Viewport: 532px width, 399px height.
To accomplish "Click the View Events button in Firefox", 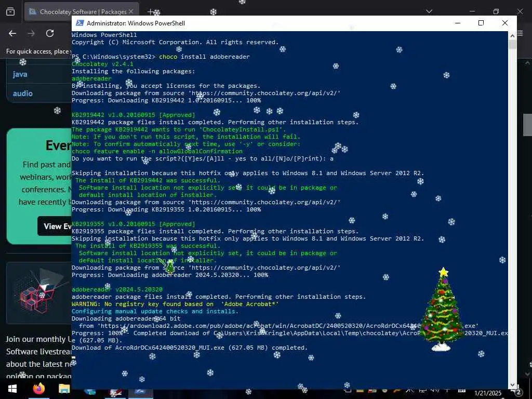I will coord(55,227).
